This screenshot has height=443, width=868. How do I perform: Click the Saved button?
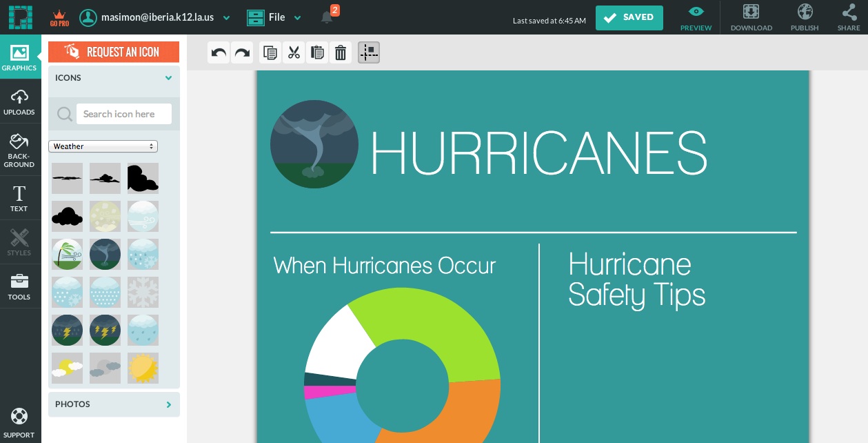click(629, 18)
